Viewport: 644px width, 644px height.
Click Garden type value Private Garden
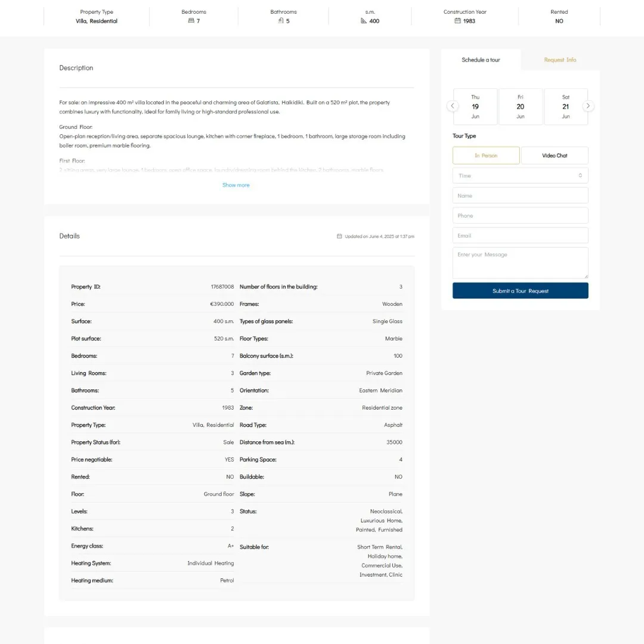pyautogui.click(x=385, y=373)
